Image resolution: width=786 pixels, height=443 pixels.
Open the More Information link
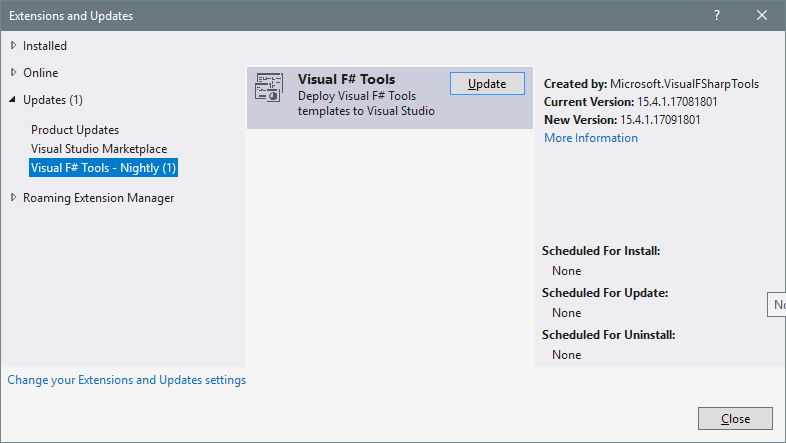click(591, 138)
